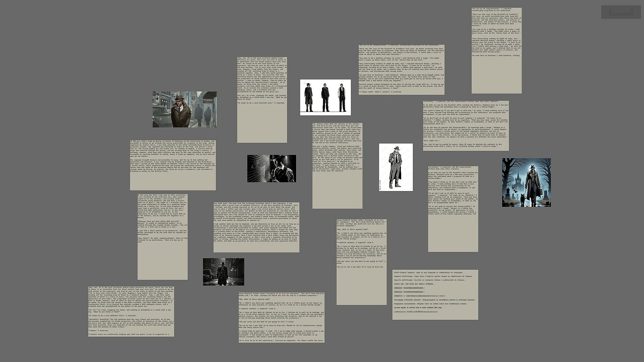Image resolution: width=644 pixels, height=362 pixels.
Task: Click the rainy alley detective photo
Action: tap(223, 272)
